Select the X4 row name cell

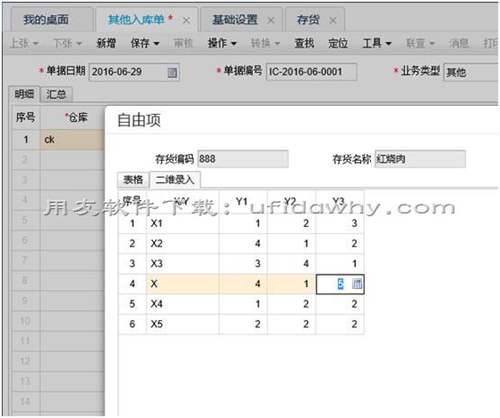tap(182, 304)
